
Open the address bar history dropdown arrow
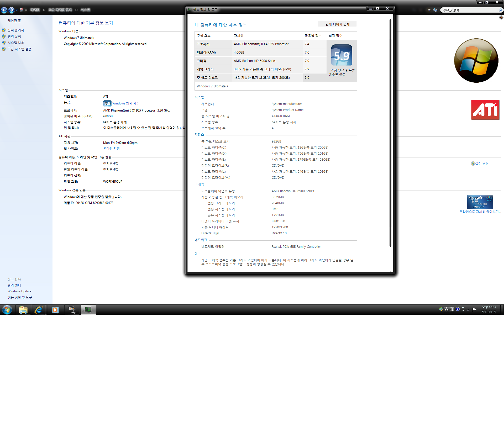pyautogui.click(x=429, y=10)
